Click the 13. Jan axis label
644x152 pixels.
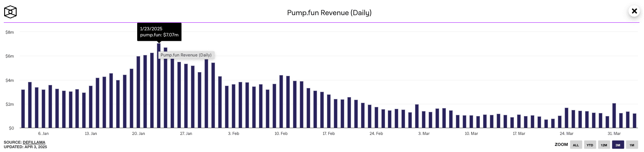[91, 133]
